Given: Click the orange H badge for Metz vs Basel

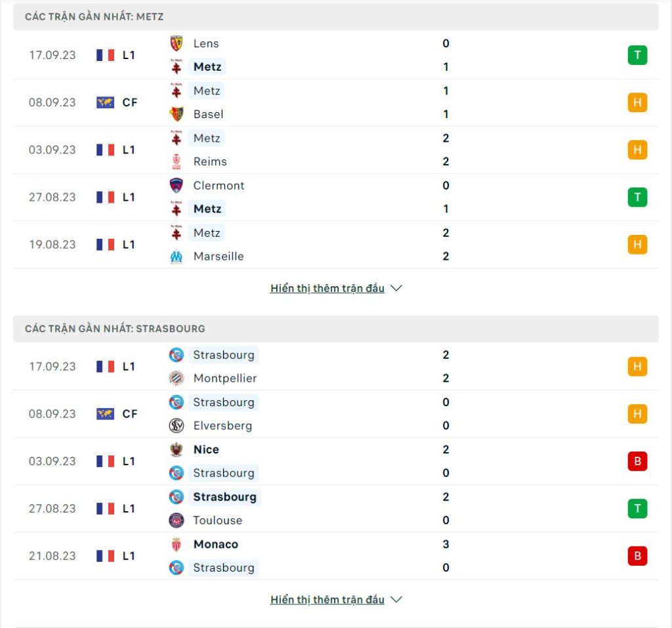Looking at the screenshot, I should pyautogui.click(x=637, y=102).
